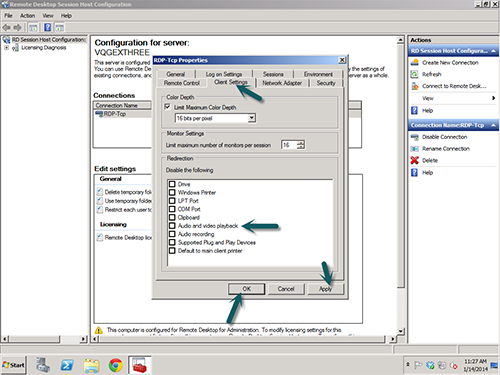Uncheck Limit Maximum Color Depth
500x375 pixels.
(168, 107)
